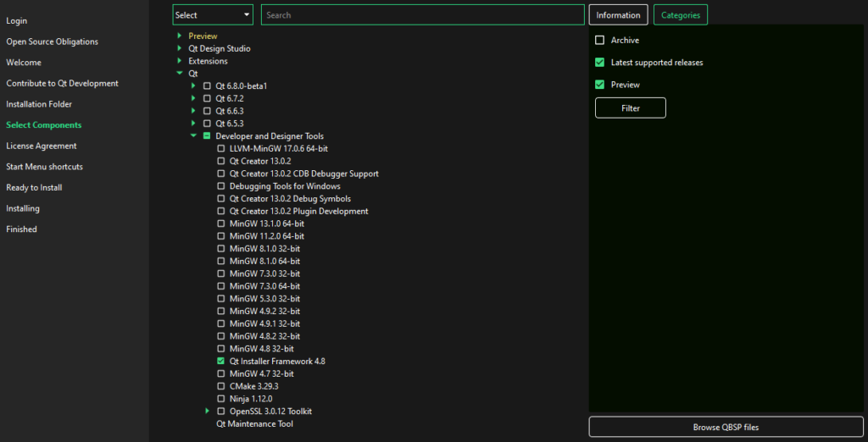
Task: Collapse the Qt tree node
Action: 180,73
